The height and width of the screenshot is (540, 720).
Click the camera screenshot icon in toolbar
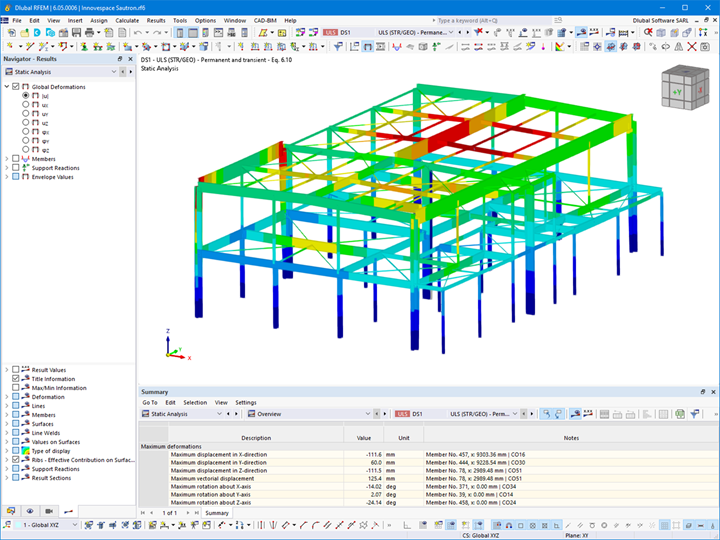(x=704, y=46)
